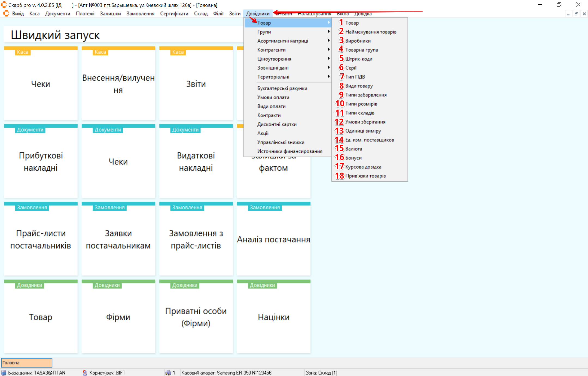Launch the Націнки quick-start tile
Viewport: 588px width, 376px height.
(x=273, y=317)
